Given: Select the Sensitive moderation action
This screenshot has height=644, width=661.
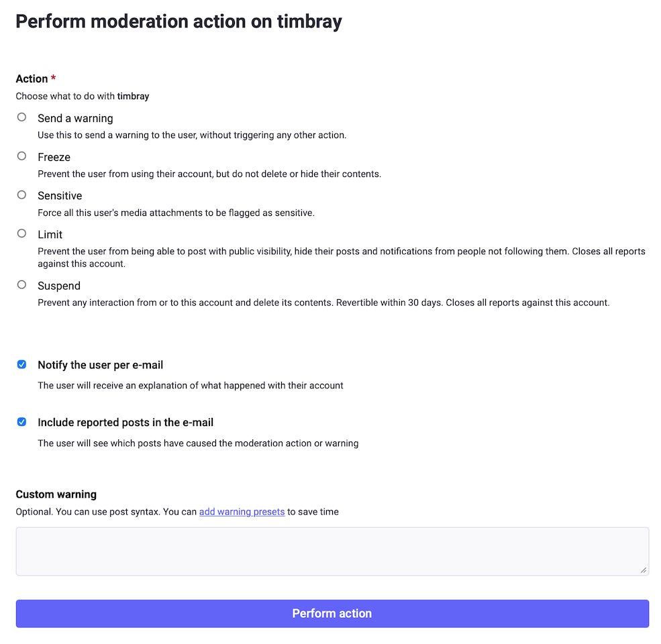Looking at the screenshot, I should coord(21,195).
